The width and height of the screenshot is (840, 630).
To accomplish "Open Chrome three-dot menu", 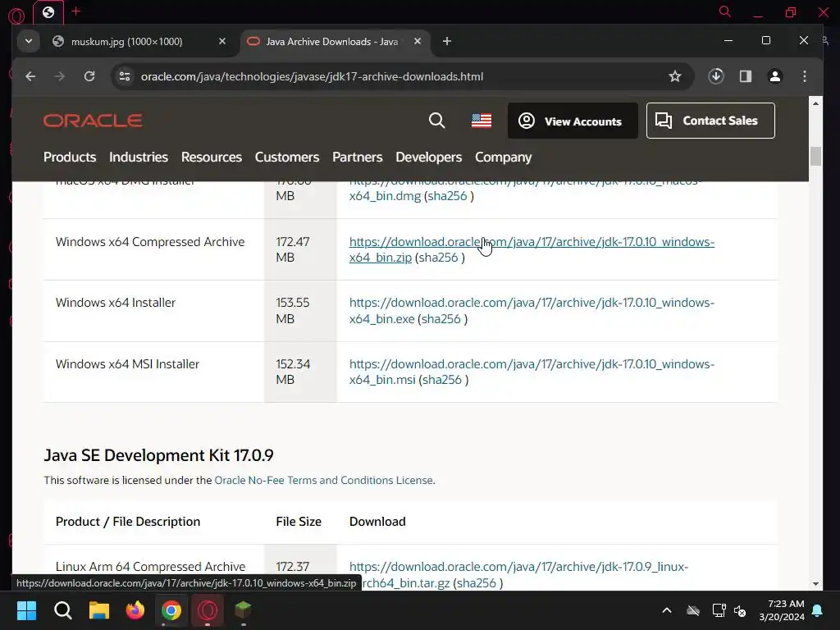I will tap(804, 76).
